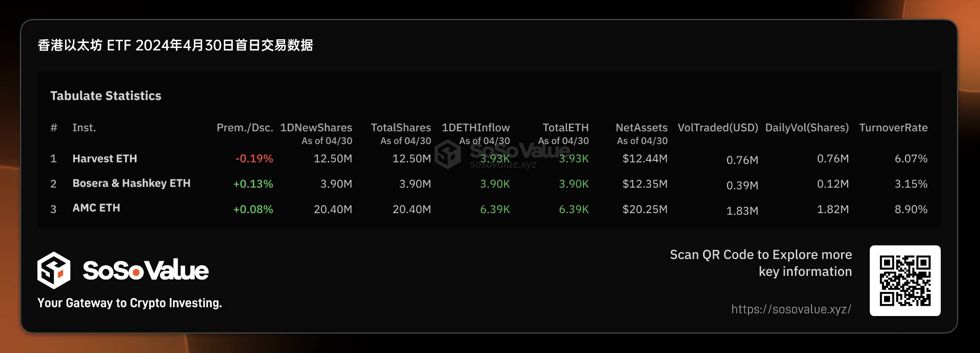Click the 1DETHInflow column header
The width and height of the screenshot is (980, 353).
coord(476,128)
